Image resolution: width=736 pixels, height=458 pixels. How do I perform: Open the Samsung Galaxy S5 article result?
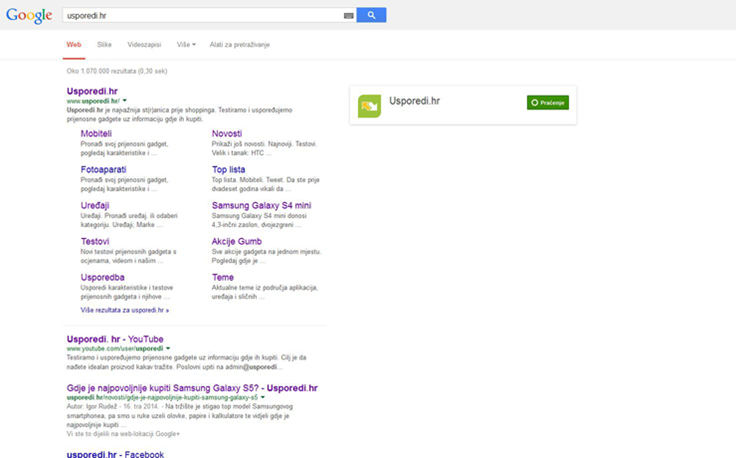[192, 388]
